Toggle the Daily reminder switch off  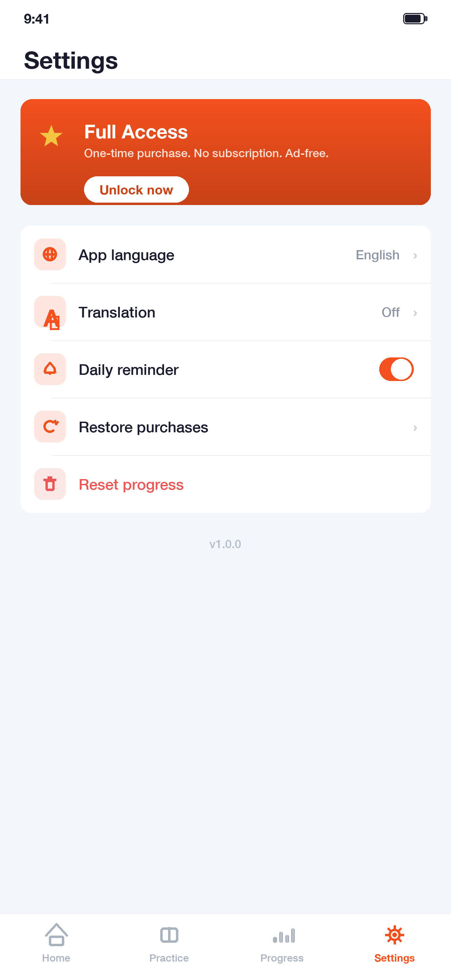click(396, 369)
